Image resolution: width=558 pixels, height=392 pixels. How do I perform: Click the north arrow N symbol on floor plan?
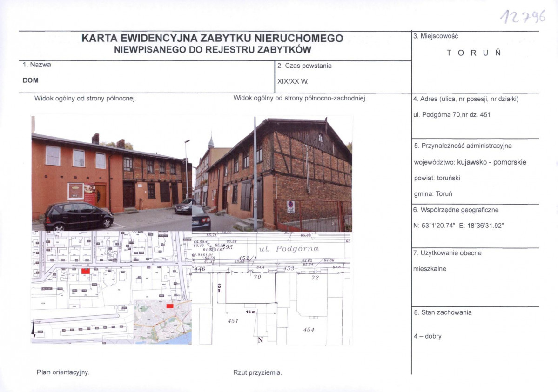(260, 340)
